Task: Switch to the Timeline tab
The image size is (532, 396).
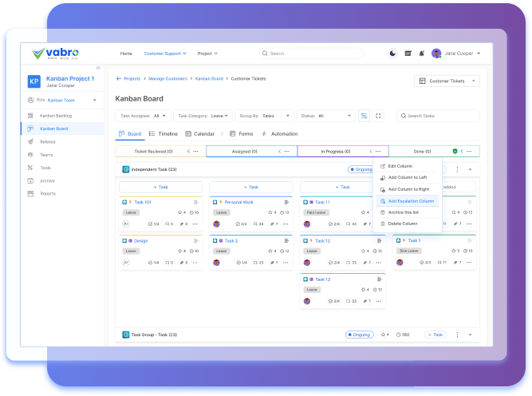Action: click(x=164, y=134)
